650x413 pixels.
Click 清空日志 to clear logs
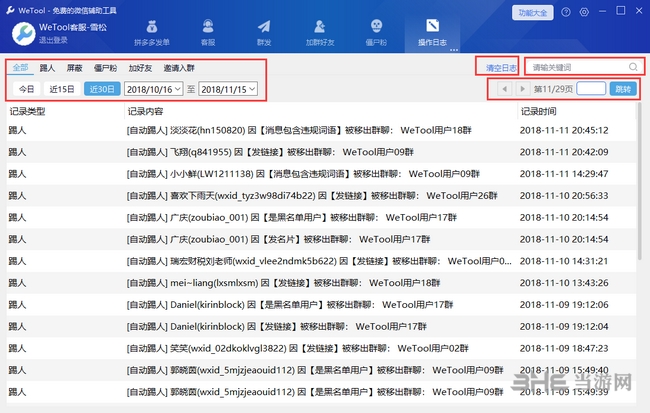[x=501, y=68]
